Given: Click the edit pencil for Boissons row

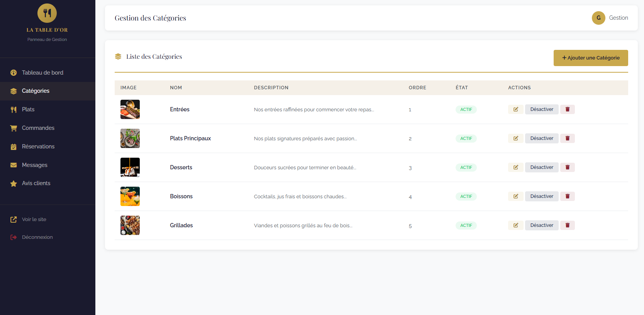Looking at the screenshot, I should tap(515, 196).
